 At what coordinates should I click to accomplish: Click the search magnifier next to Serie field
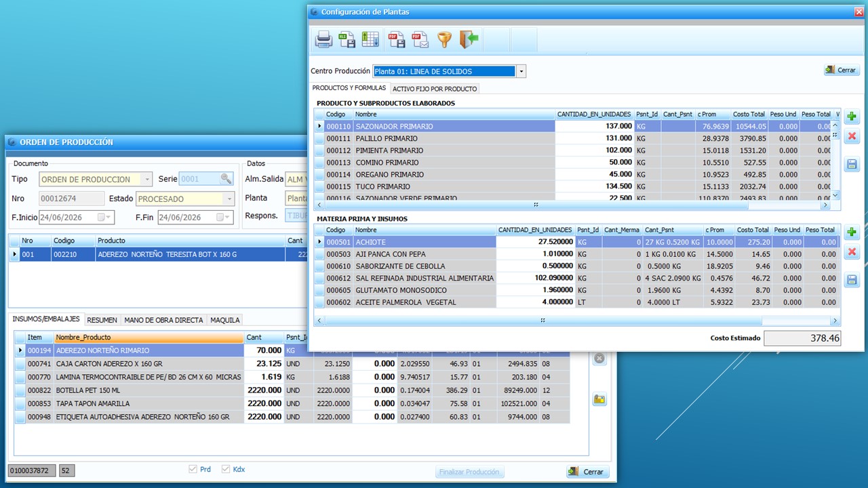pos(226,179)
